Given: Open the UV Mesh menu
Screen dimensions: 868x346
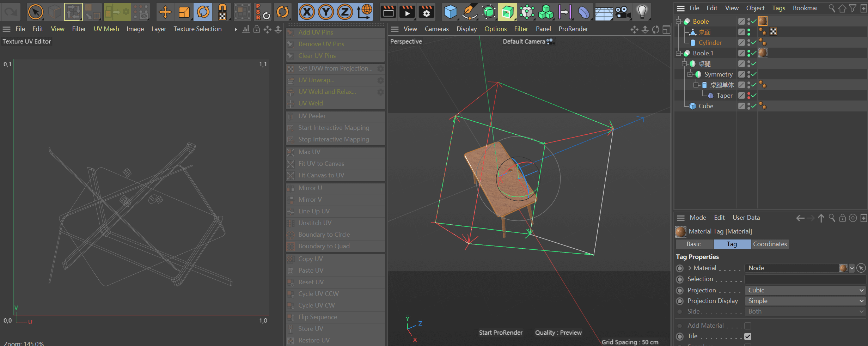Looking at the screenshot, I should [x=106, y=29].
